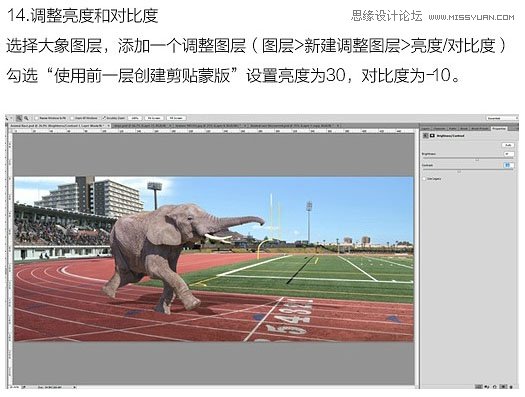The image size is (525, 397).
Task: Click the 100% zoom button
Action: pos(135,118)
